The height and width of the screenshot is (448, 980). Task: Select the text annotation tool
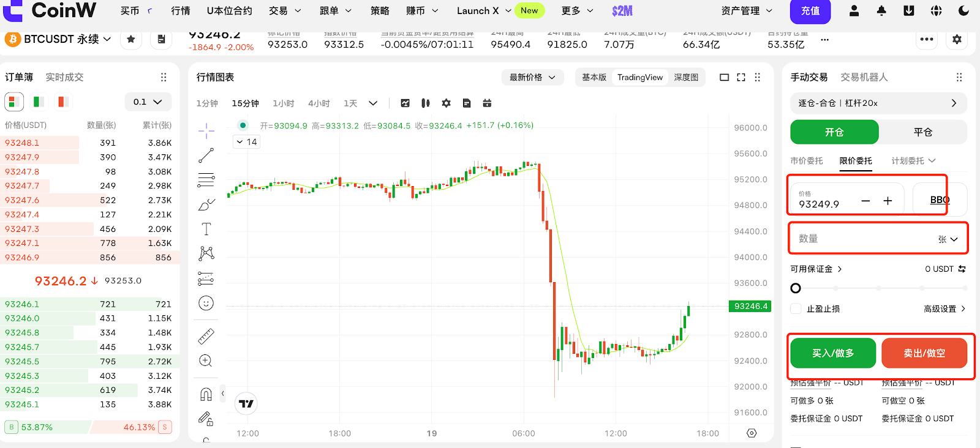(206, 229)
